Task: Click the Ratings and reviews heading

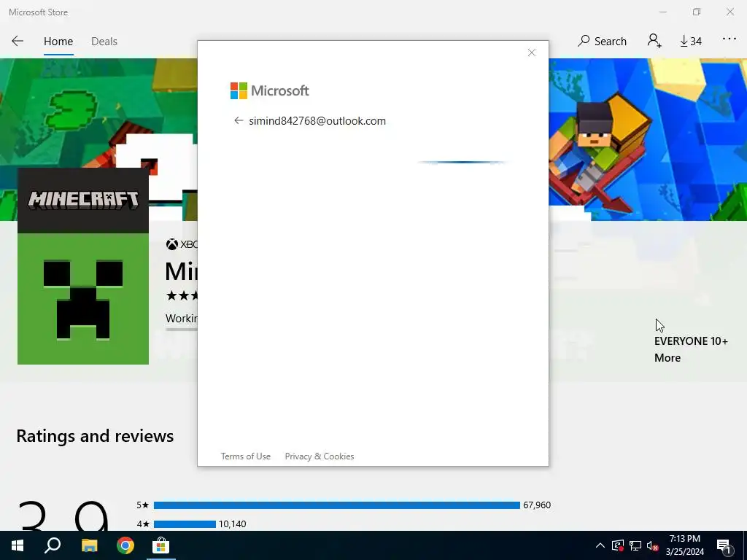Action: click(95, 436)
